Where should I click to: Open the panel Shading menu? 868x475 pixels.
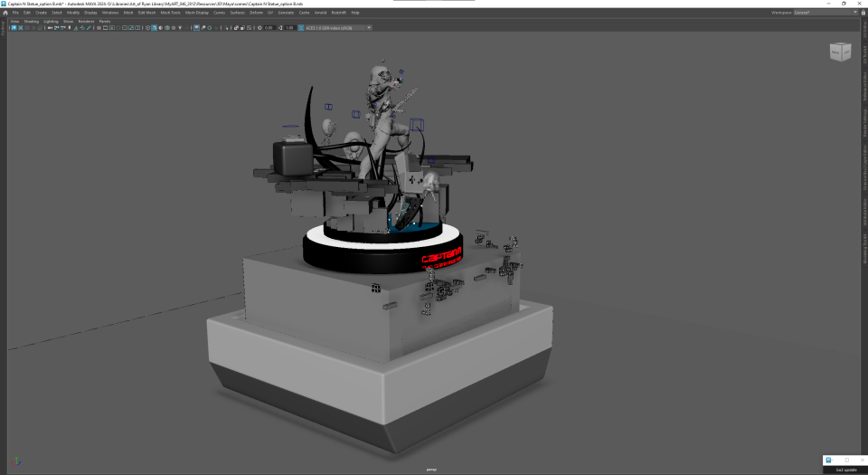31,21
